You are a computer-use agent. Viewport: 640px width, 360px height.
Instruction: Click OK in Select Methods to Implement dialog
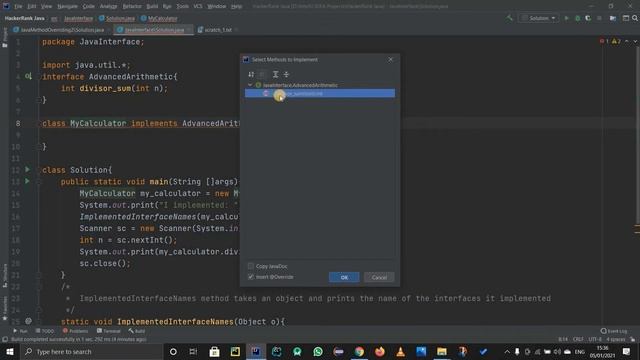[x=344, y=277]
